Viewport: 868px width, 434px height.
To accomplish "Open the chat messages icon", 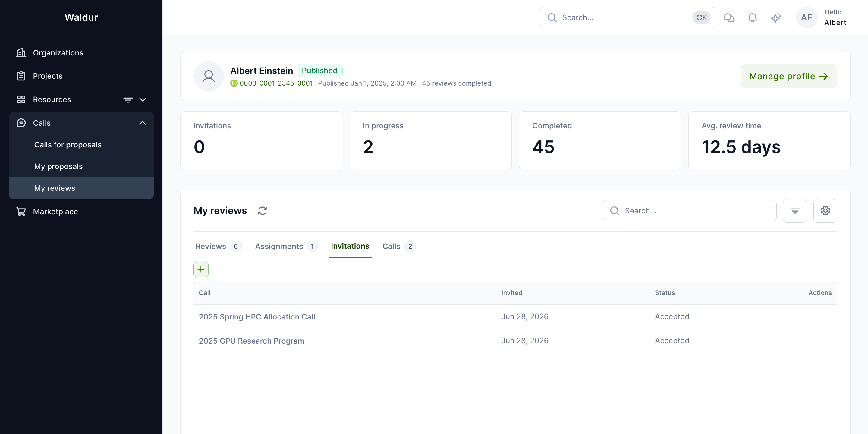I will pos(729,17).
